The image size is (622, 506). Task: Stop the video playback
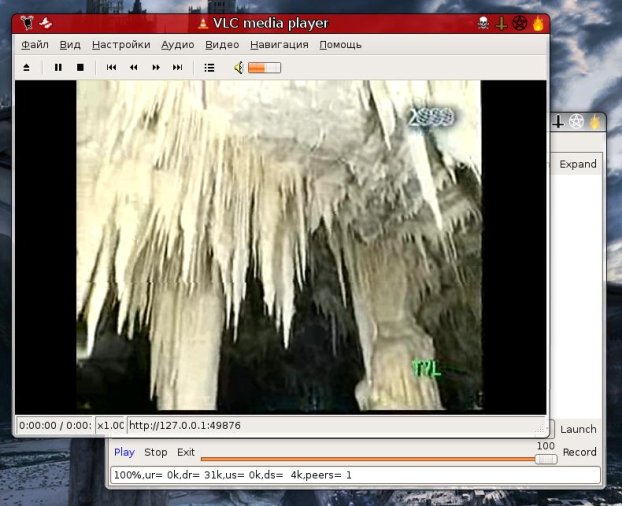pos(80,67)
